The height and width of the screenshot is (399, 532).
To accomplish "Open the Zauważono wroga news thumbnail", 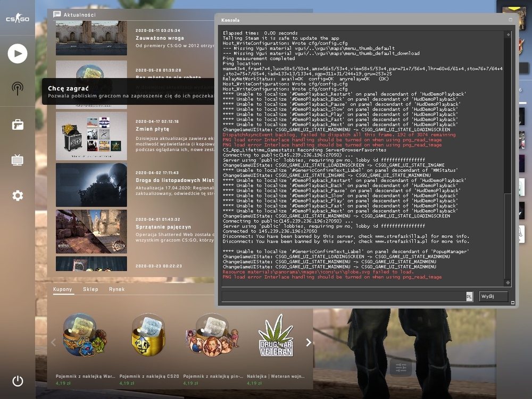I will [x=92, y=38].
